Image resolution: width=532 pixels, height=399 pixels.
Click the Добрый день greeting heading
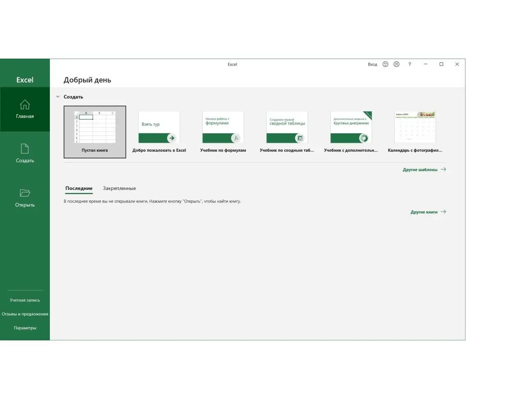point(87,80)
